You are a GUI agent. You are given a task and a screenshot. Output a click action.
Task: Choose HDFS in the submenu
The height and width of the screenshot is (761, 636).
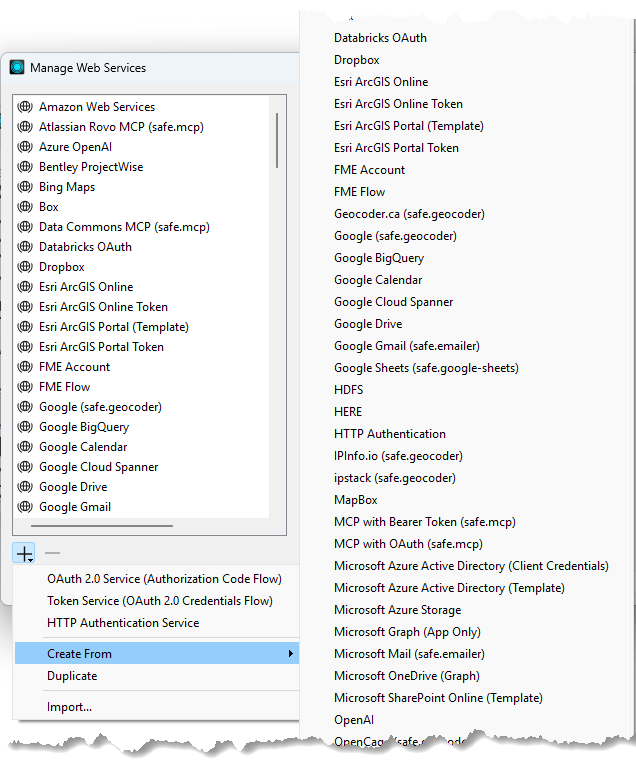pyautogui.click(x=348, y=390)
